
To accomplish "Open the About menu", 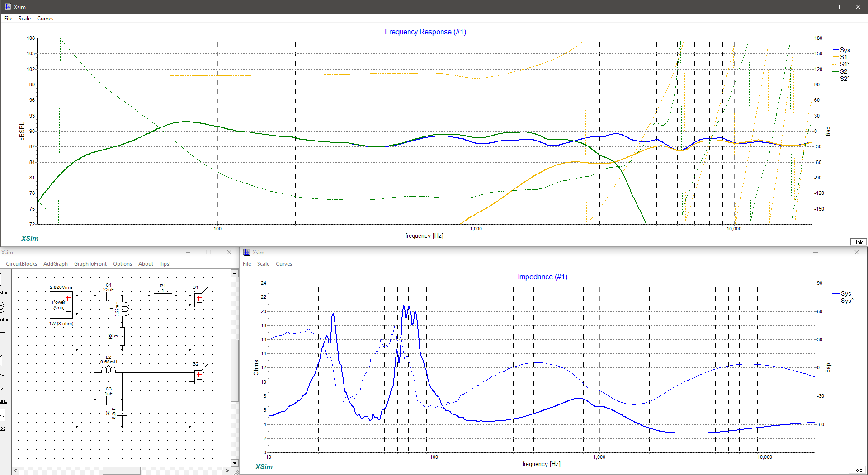I will [146, 264].
